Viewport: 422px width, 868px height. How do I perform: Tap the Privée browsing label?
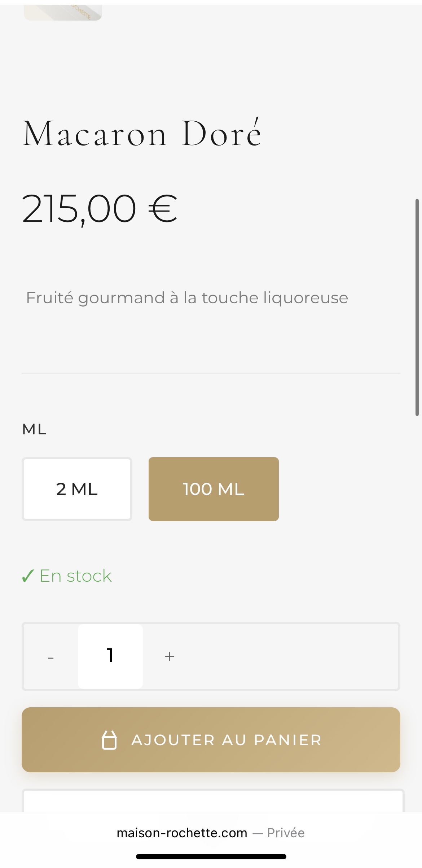point(286,833)
